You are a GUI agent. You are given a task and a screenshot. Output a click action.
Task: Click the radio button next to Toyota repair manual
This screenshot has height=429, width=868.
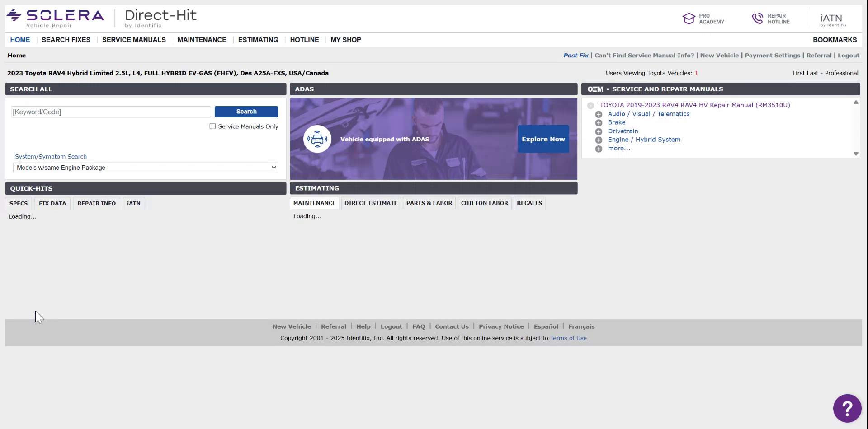pos(591,105)
